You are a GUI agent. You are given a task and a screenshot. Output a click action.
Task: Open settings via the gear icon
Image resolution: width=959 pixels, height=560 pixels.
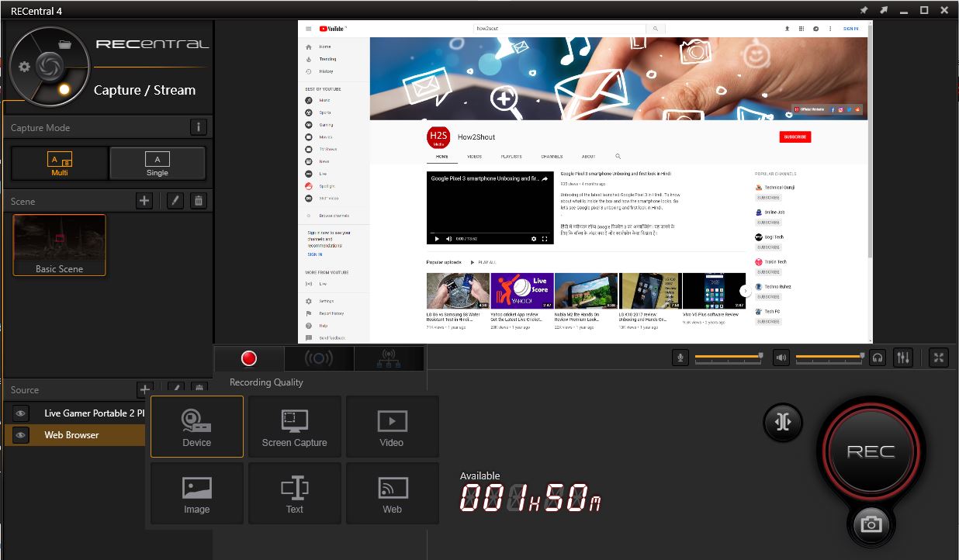click(24, 67)
